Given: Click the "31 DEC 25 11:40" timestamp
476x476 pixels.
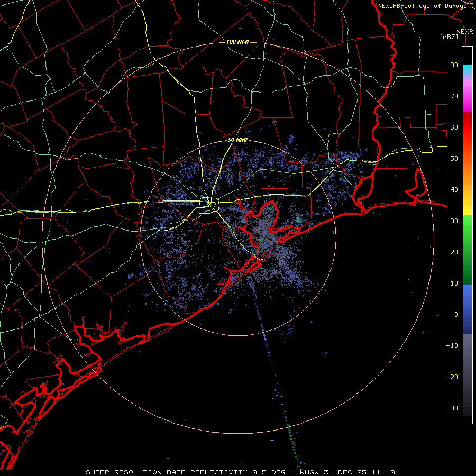Looking at the screenshot, I should click(361, 472).
